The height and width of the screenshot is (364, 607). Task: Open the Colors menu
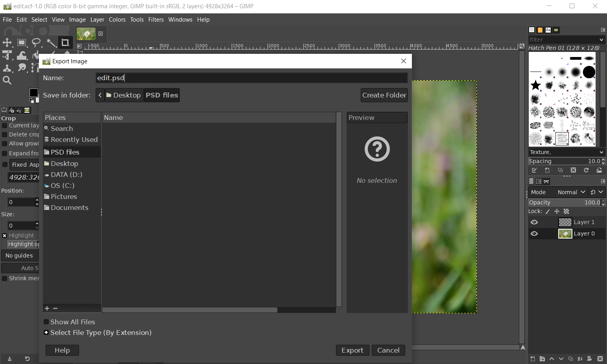[x=117, y=20]
